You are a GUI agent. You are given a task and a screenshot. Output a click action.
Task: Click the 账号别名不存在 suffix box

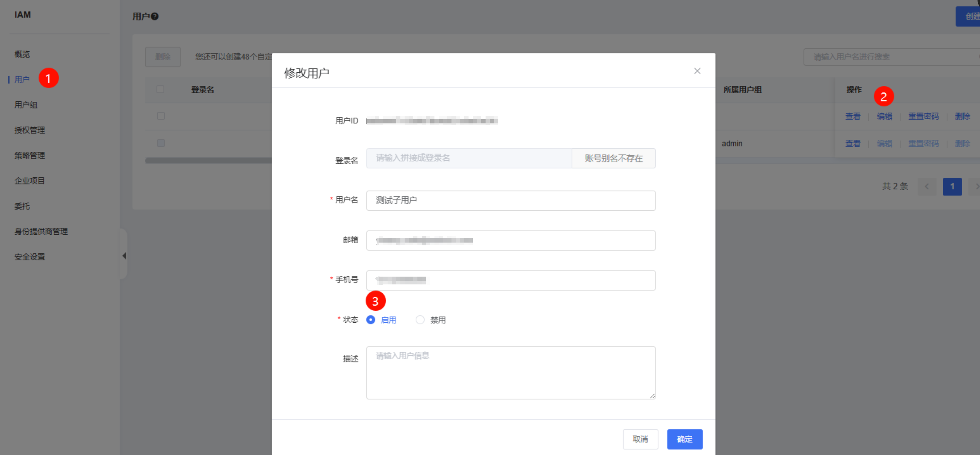click(x=614, y=158)
